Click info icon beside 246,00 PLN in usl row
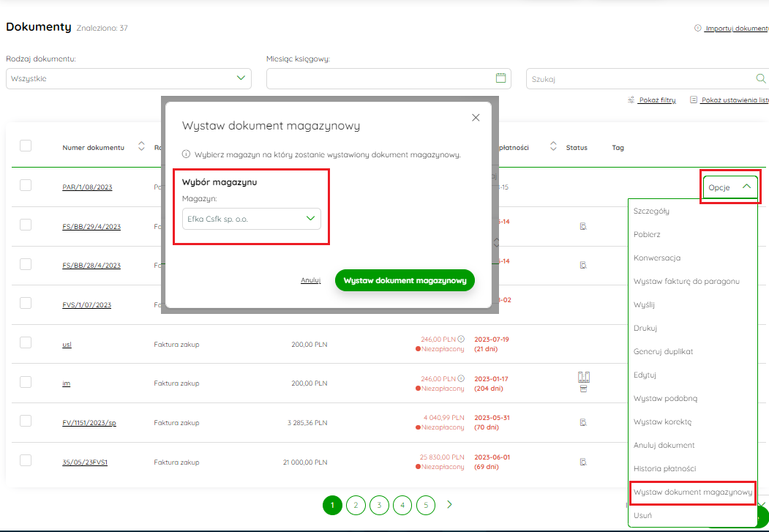This screenshot has width=769, height=532. coord(461,339)
